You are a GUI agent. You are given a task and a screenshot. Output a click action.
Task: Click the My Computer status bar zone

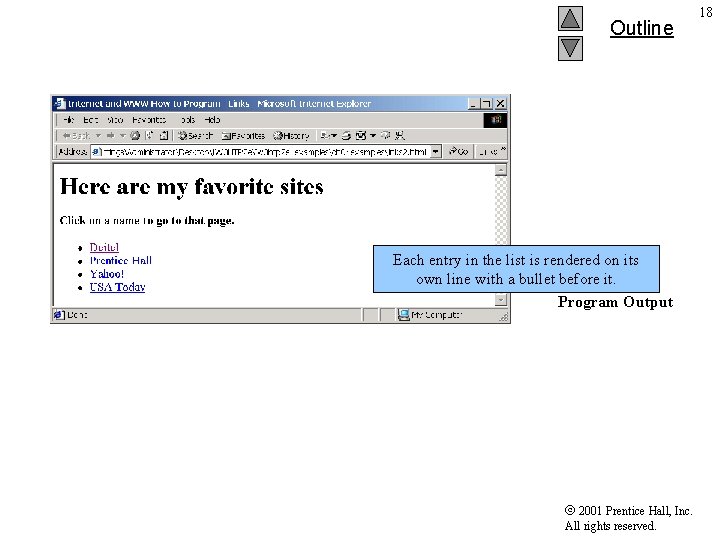click(x=431, y=315)
